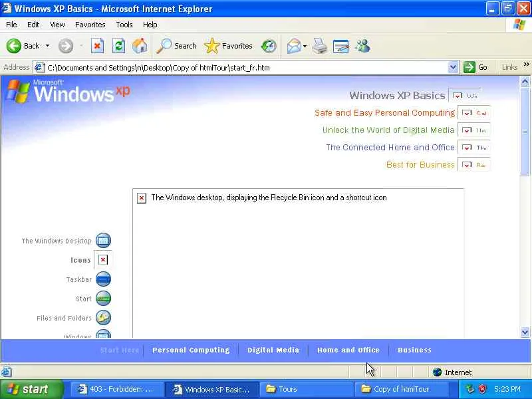Viewport: 532px width, 399px height.
Task: Click broken image beside Safe and Easy
Action: pos(473,113)
